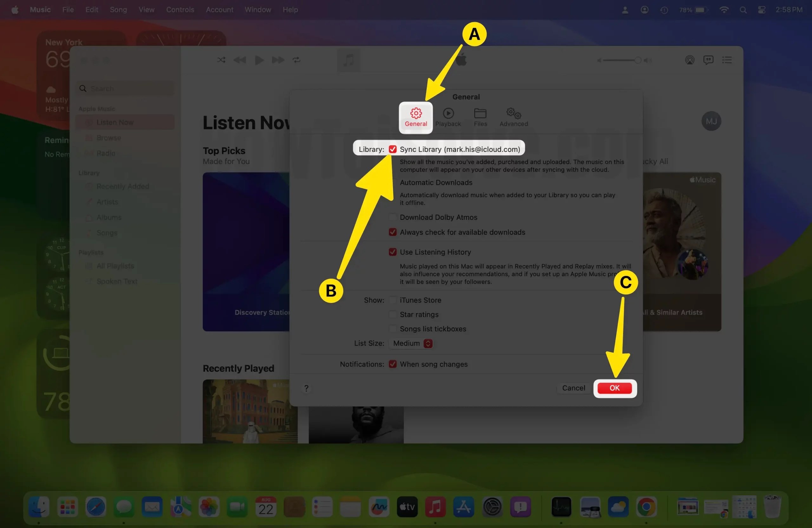Click the sidebar Search field

(124, 88)
